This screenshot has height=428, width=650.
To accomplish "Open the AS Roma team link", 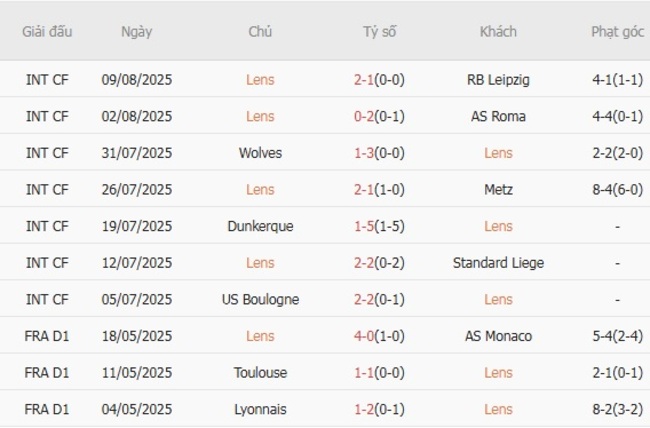I will (498, 117).
